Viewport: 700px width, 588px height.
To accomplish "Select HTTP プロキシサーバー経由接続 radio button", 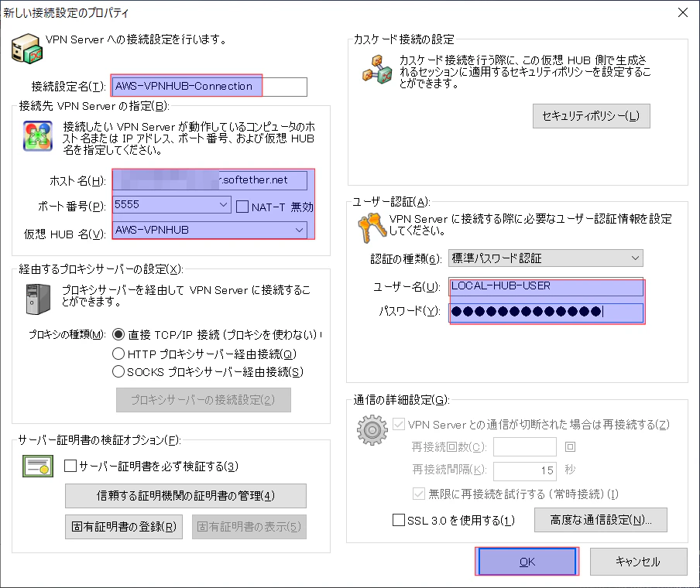I will click(x=118, y=354).
